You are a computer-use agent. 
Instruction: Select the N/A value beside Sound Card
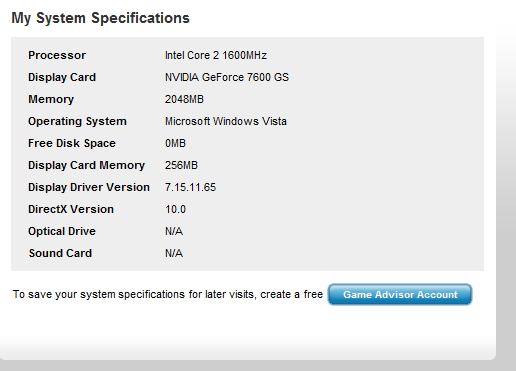(174, 253)
